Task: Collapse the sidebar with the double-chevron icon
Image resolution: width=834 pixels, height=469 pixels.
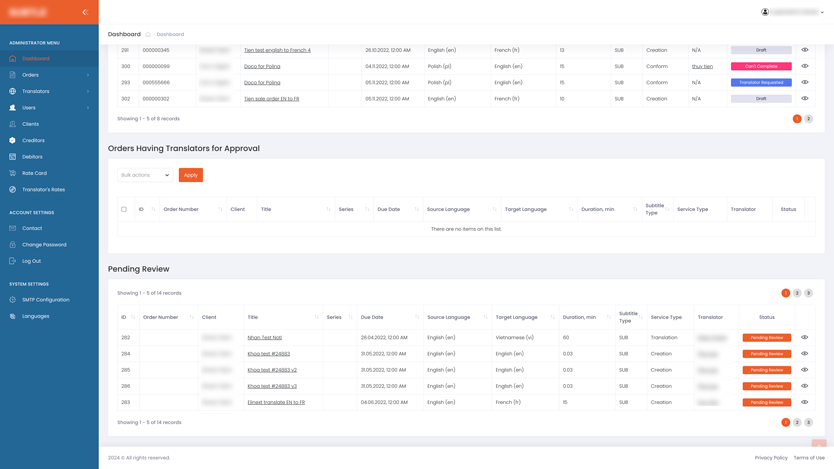Action: [85, 12]
